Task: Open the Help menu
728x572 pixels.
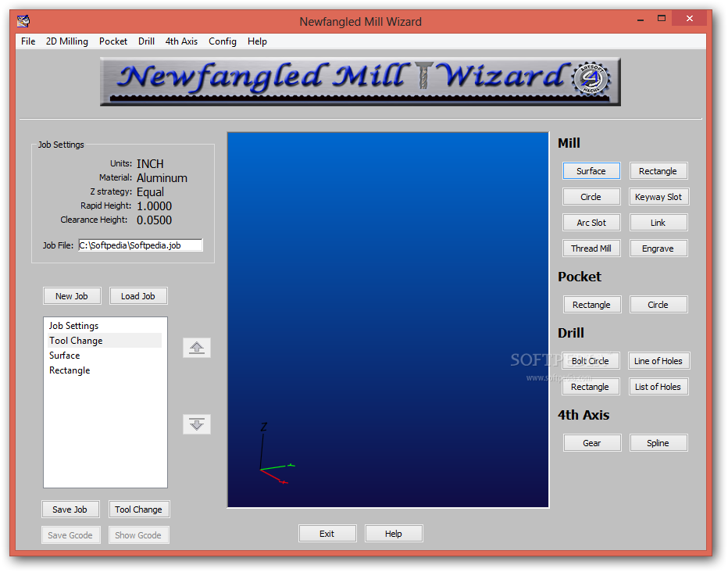Action: coord(257,41)
